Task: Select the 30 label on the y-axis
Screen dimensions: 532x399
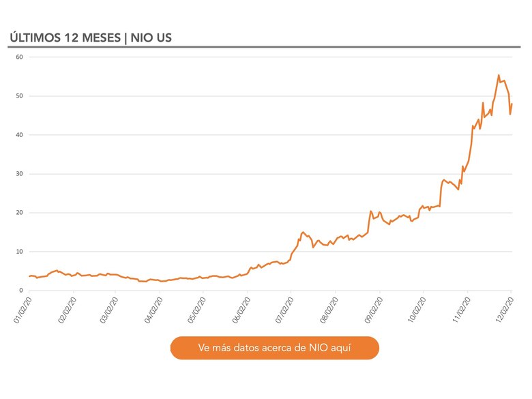Action: [x=19, y=174]
